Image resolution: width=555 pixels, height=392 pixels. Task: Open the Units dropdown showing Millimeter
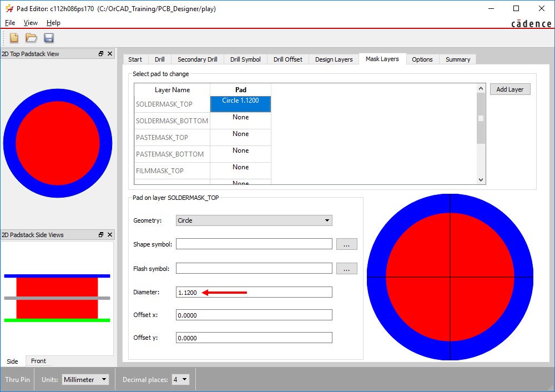85,380
